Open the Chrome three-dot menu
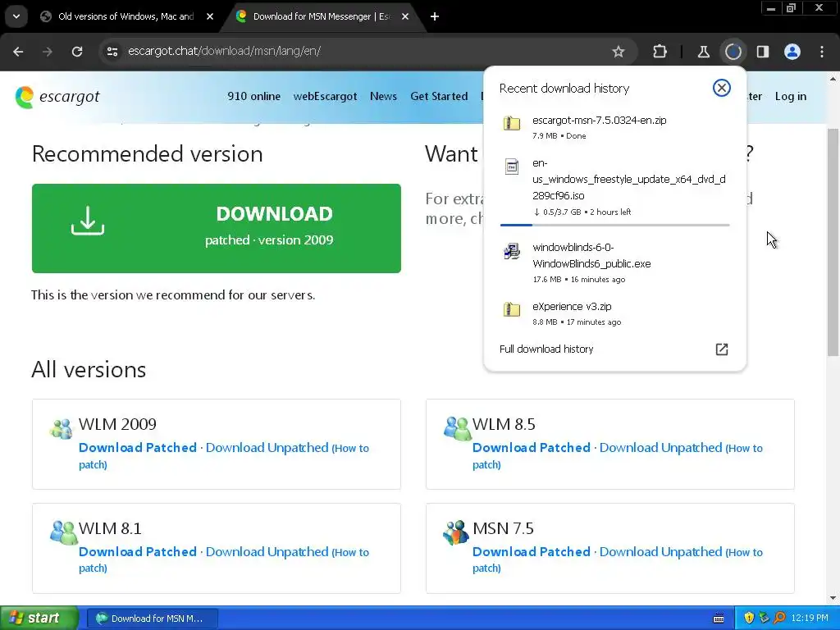840x630 pixels. point(822,52)
